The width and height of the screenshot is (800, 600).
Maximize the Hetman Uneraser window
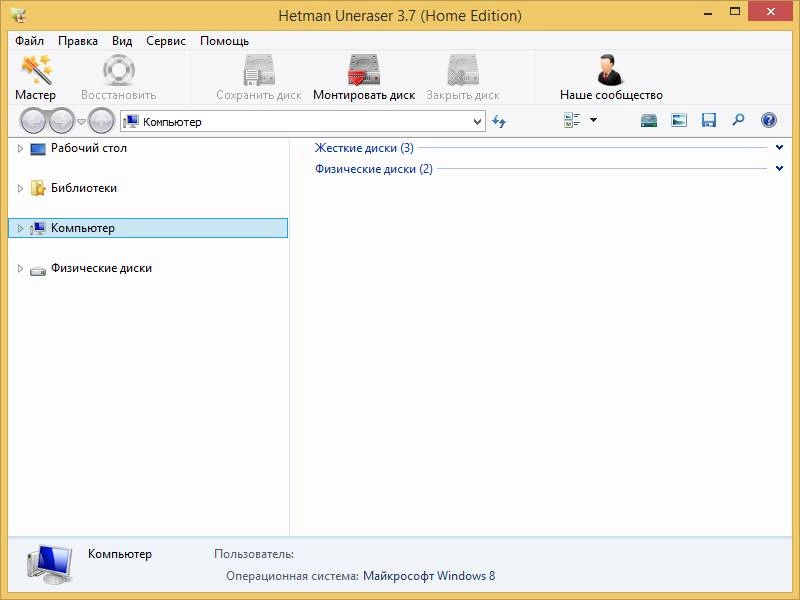pyautogui.click(x=735, y=12)
